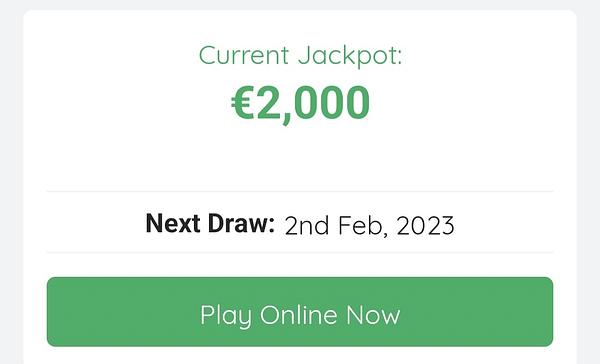Click the 2nd Feb, 2023 draw date
The width and height of the screenshot is (600, 364).
pos(369,225)
